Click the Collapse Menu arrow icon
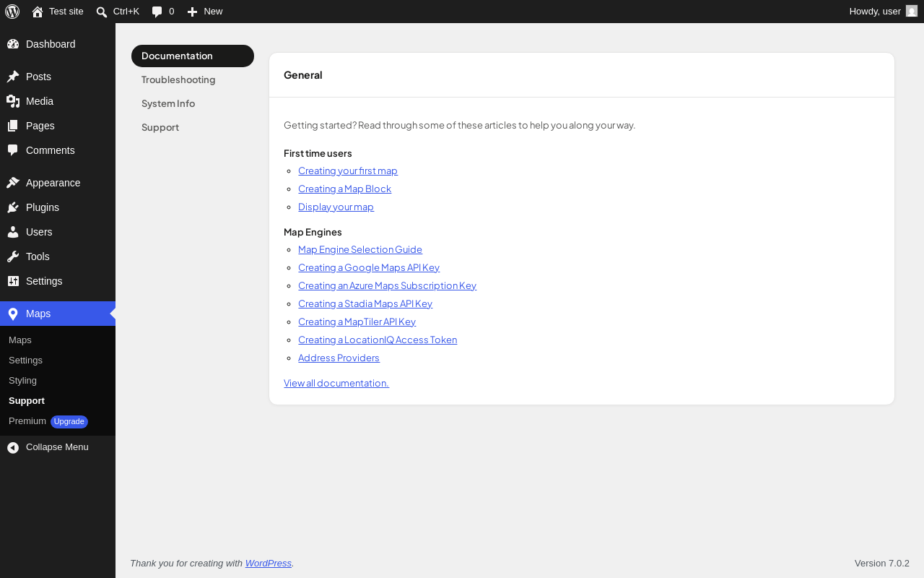Viewport: 924px width, 578px height. click(x=13, y=448)
